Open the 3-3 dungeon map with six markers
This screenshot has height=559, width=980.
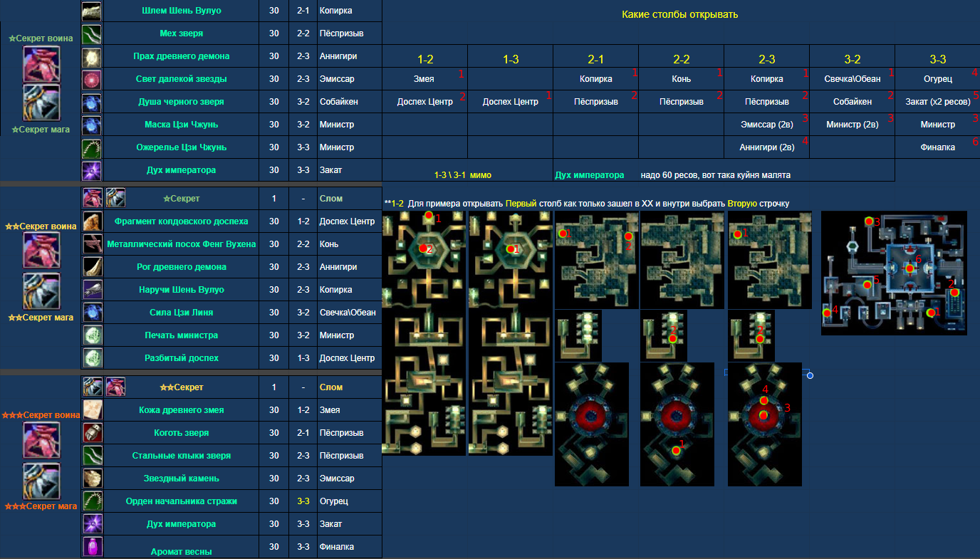click(894, 273)
